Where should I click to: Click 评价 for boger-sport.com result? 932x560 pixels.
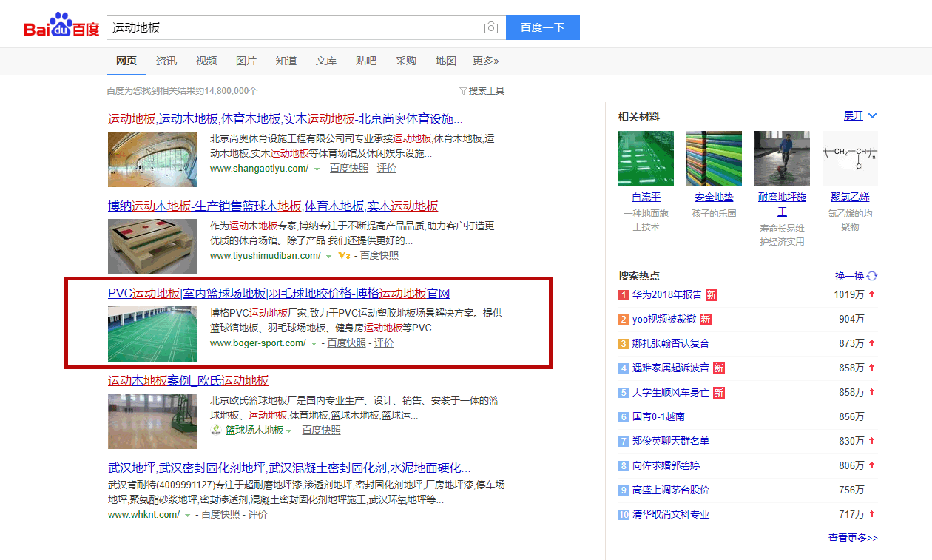pyautogui.click(x=384, y=343)
